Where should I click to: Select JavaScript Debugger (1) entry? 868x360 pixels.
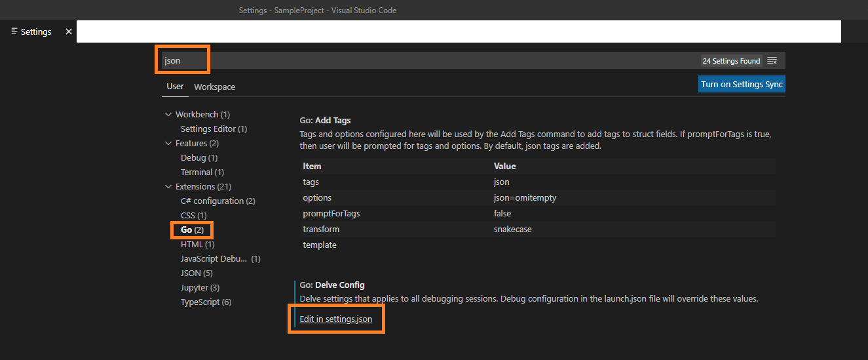[221, 259]
